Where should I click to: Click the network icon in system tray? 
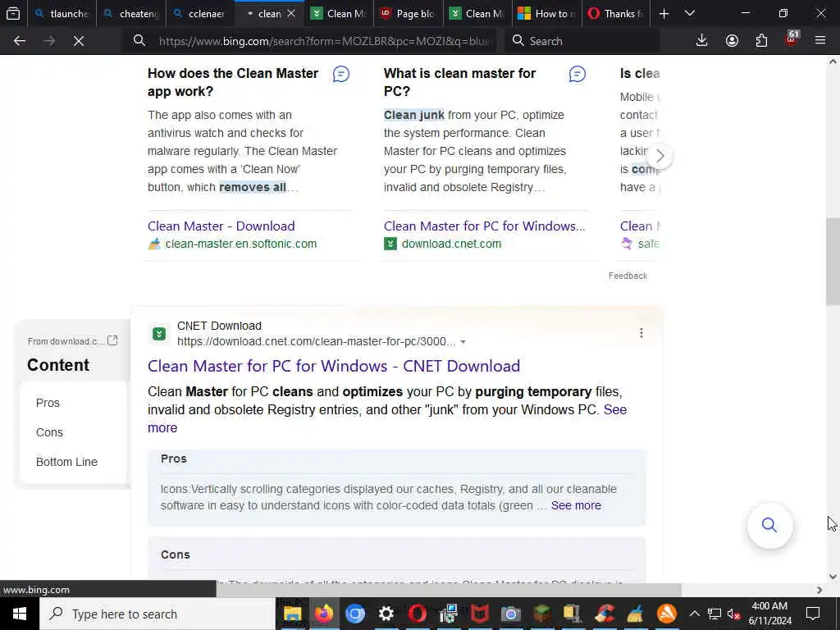pos(714,614)
